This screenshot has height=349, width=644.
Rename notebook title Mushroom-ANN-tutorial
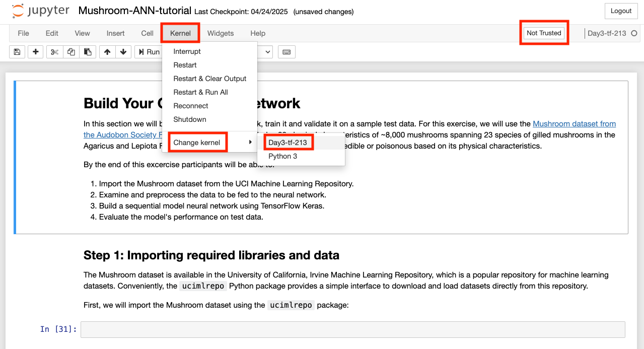tap(135, 11)
